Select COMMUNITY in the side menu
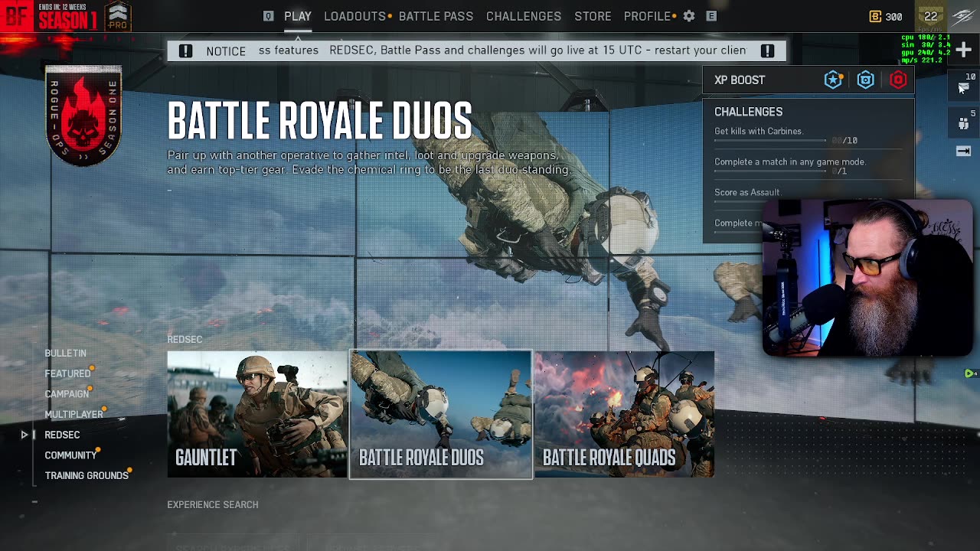 (70, 455)
